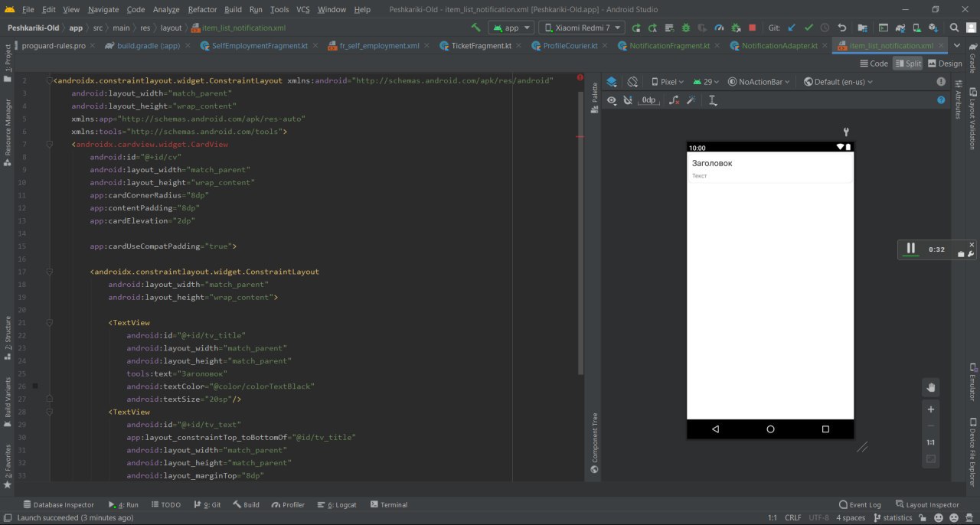Clear all constraints icon in design toolbar

(674, 100)
